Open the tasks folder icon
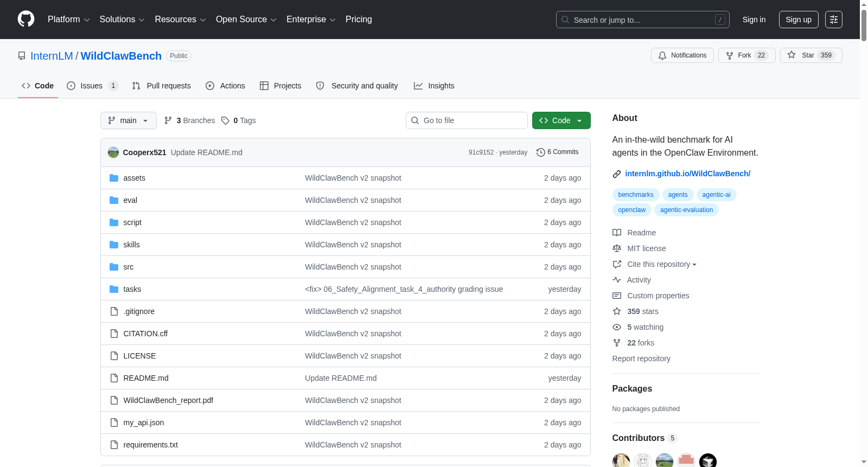Image resolution: width=868 pixels, height=467 pixels. [114, 289]
